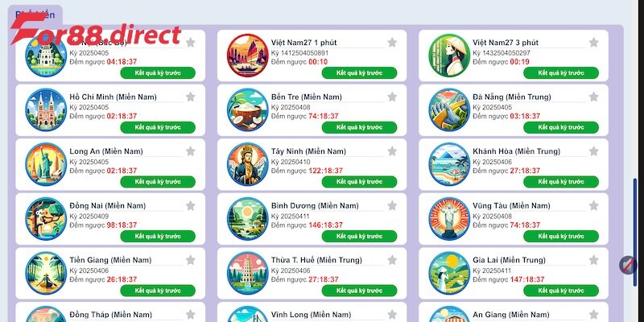
Task: Click the Tây Ninh goddess statue icon
Action: click(x=247, y=164)
